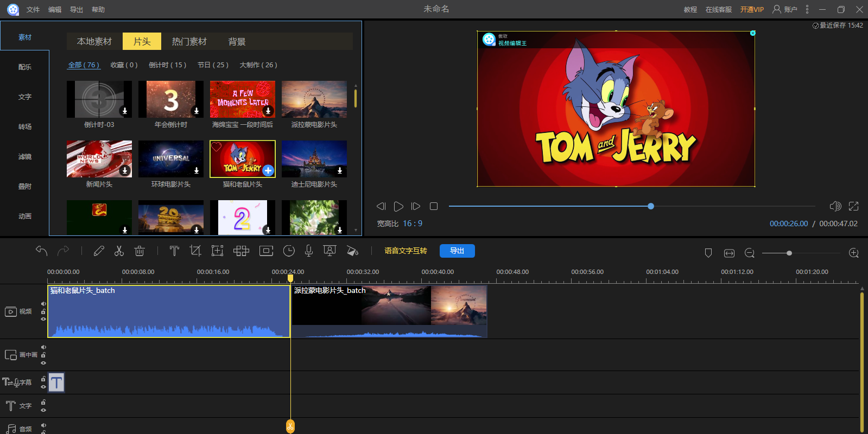
Task: Open the 滤镜 sidebar tab
Action: pos(25,157)
